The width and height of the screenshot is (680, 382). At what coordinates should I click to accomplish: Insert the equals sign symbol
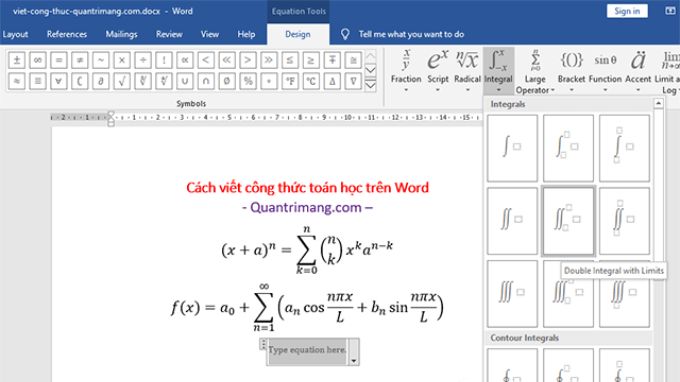pos(59,60)
